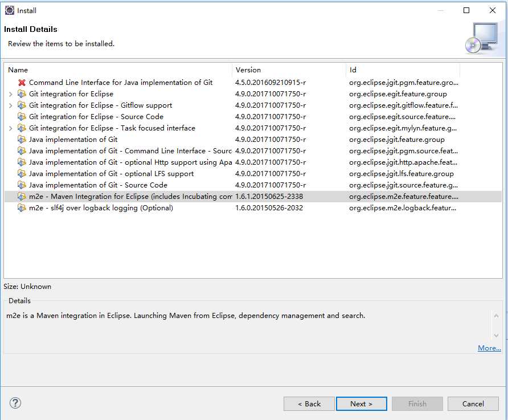Click the org.eclipse.jgit.feature.group id cell
508x420 pixels.
click(397, 140)
